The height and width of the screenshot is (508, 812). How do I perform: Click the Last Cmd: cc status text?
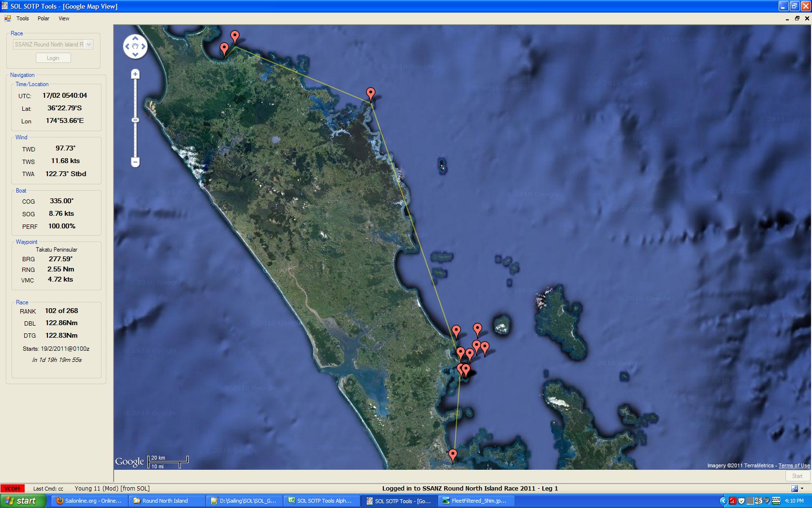(48, 489)
